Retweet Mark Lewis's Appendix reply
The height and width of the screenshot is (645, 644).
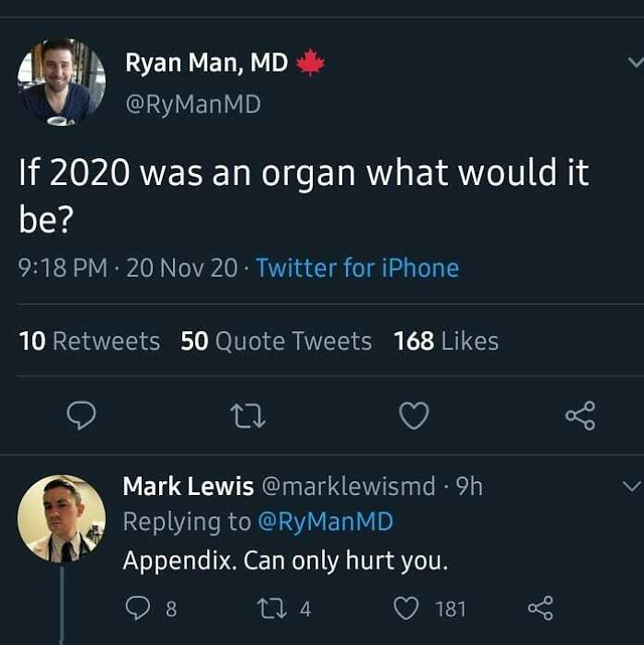(275, 608)
